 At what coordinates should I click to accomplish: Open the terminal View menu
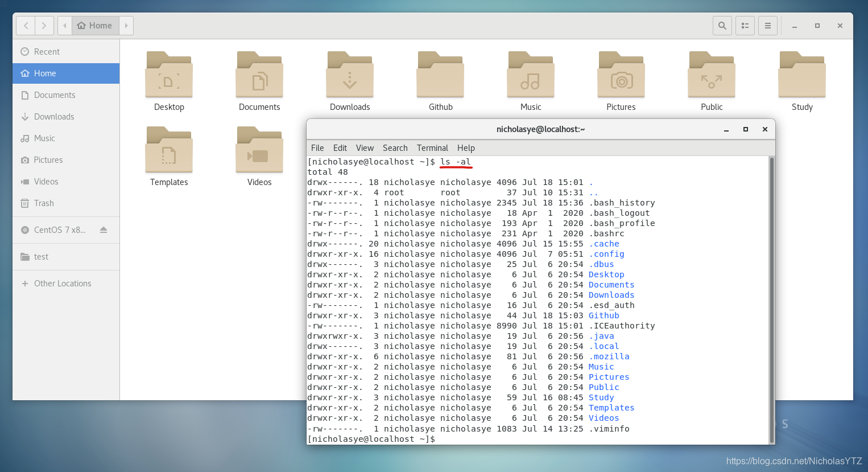[x=365, y=148]
